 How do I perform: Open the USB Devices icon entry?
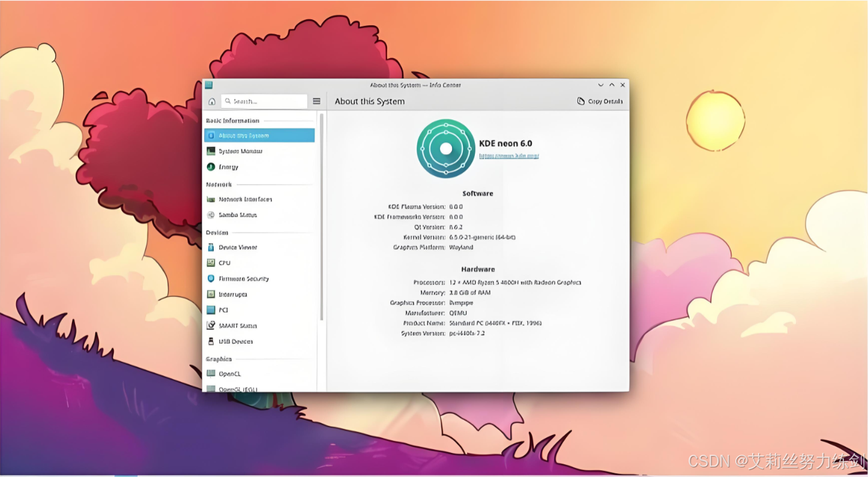pyautogui.click(x=211, y=341)
